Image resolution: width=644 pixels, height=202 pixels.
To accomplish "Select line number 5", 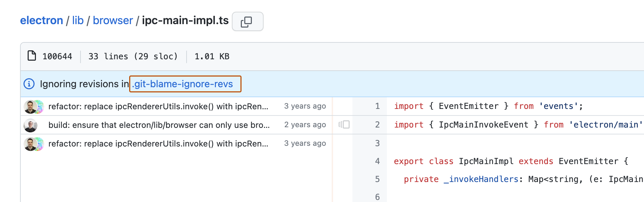I will pyautogui.click(x=377, y=179).
